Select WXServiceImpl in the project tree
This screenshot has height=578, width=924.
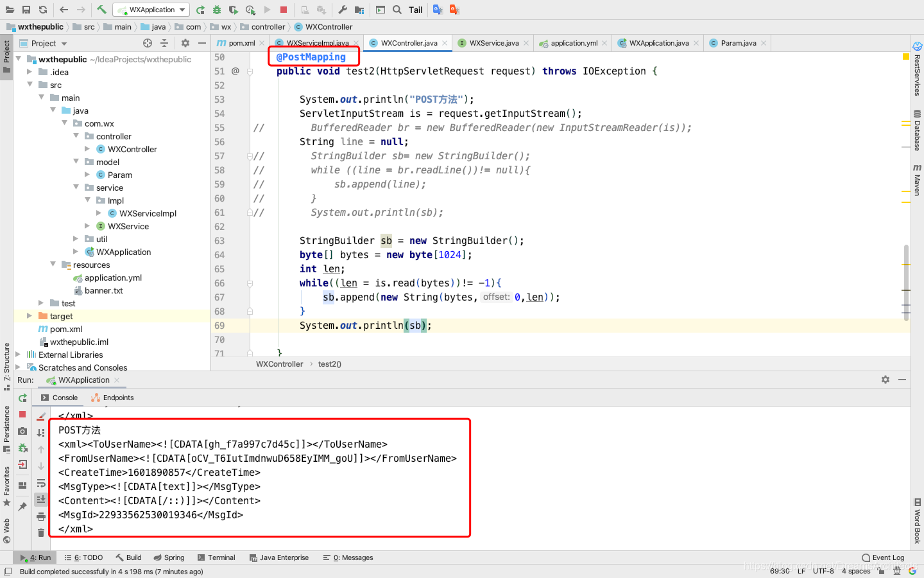(x=148, y=213)
